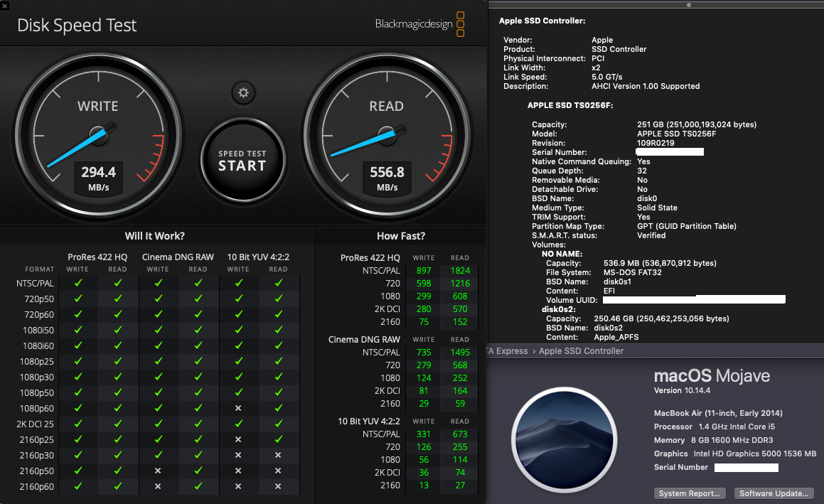Click the disk0s2: volume heading
824x504 pixels.
(559, 309)
